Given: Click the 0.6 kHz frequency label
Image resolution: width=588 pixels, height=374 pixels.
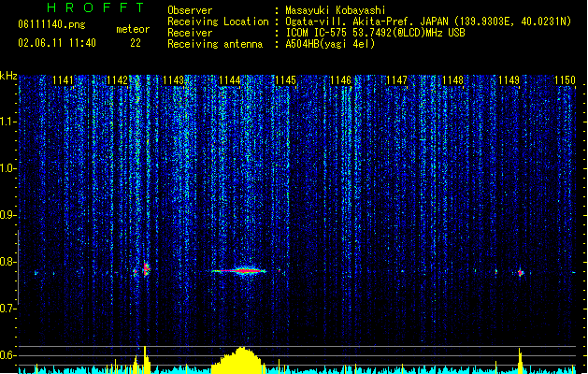Looking at the screenshot, I should [x=7, y=355].
